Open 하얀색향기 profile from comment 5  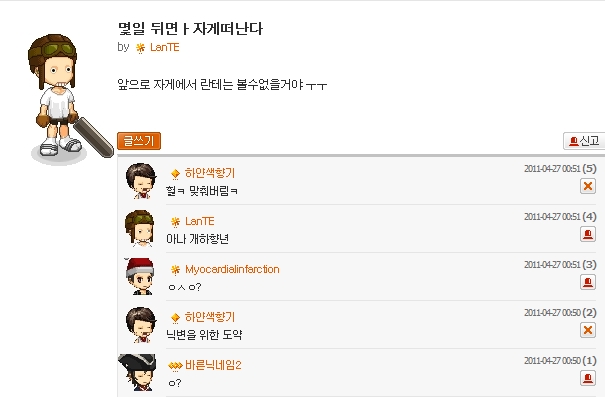coord(210,173)
